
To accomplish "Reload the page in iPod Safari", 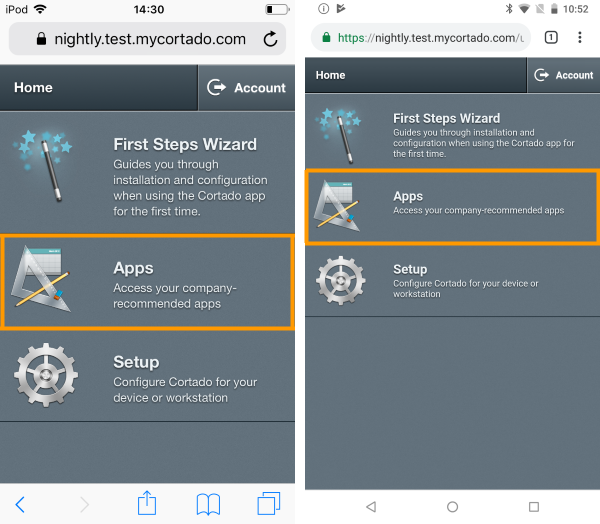I will 270,39.
